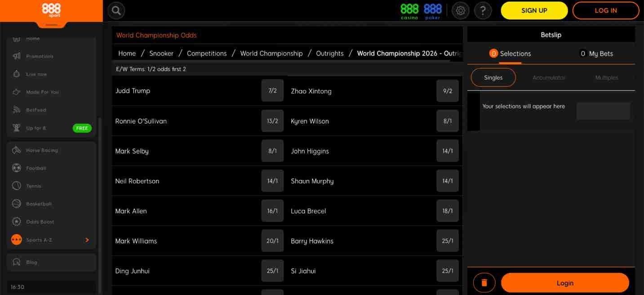Click the Odds Boost star icon
The image size is (644, 295).
[x=17, y=222]
